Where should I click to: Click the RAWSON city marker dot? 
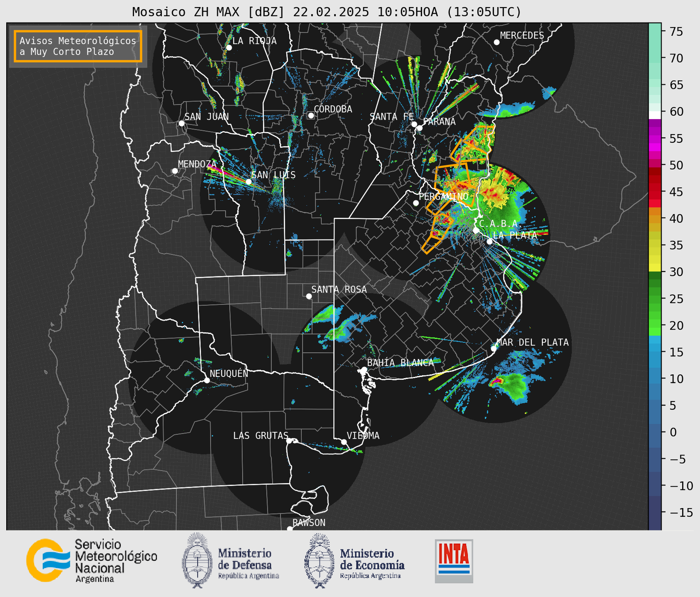click(x=290, y=528)
